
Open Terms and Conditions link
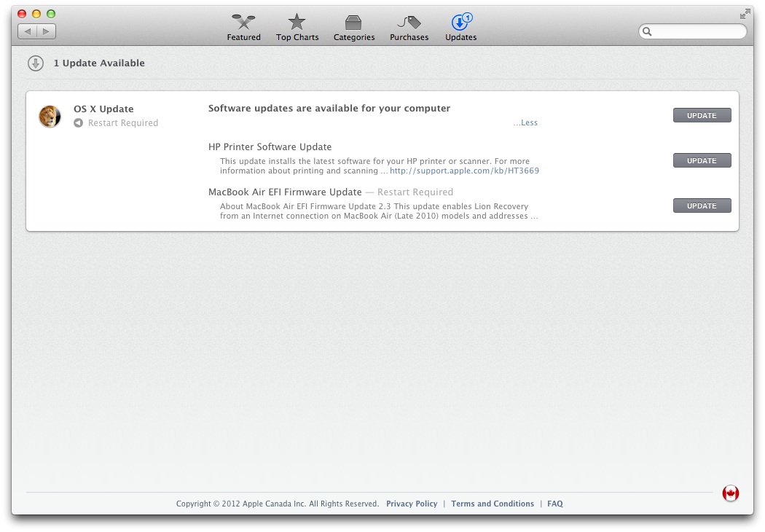493,504
